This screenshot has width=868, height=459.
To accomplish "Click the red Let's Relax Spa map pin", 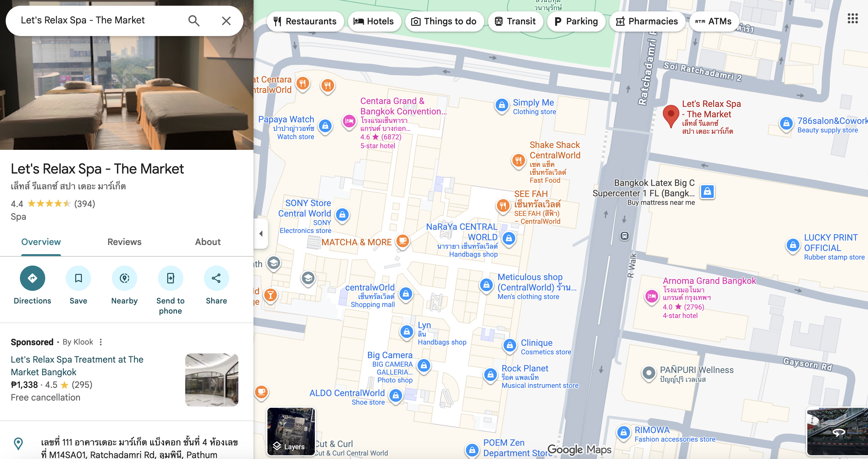I will coord(670,114).
